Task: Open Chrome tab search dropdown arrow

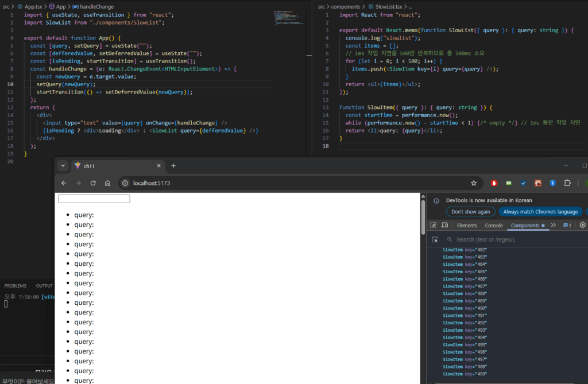Action: [64, 166]
